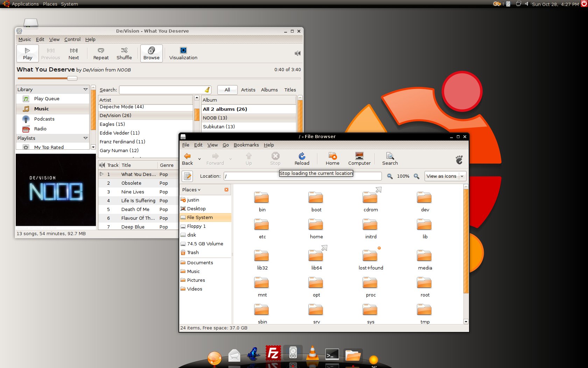The width and height of the screenshot is (588, 368).
Task: Click Back in File Browser toolbar
Action: coord(188,159)
